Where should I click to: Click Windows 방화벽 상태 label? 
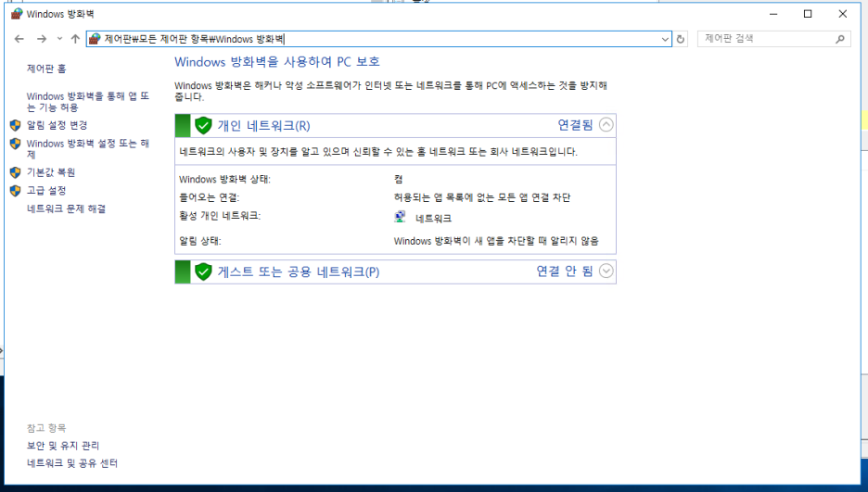coord(224,180)
